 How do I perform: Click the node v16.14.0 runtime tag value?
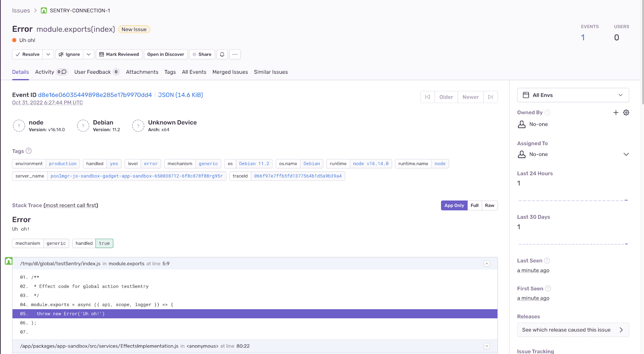[x=371, y=164]
